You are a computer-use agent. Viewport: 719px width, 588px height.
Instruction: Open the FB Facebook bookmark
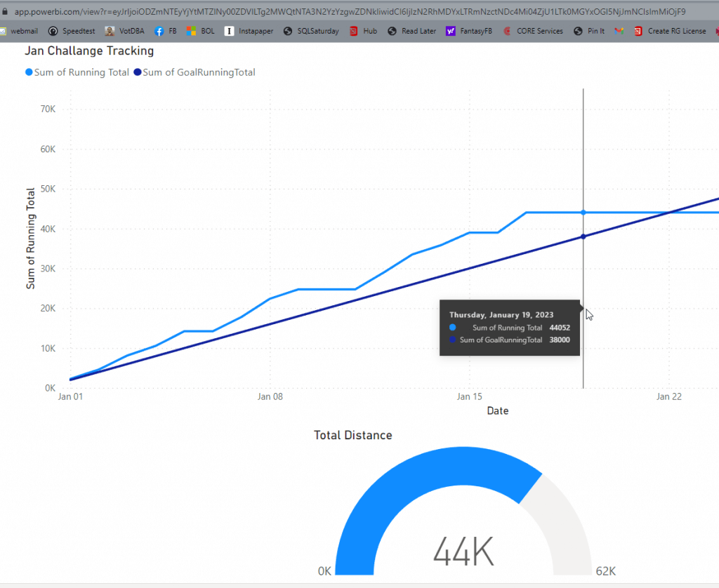(166, 31)
